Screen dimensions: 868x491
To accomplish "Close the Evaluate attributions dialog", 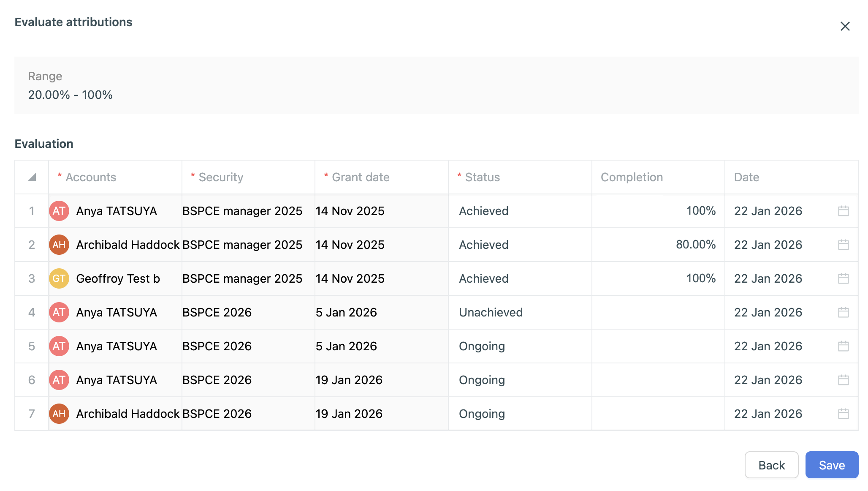I will coord(845,26).
